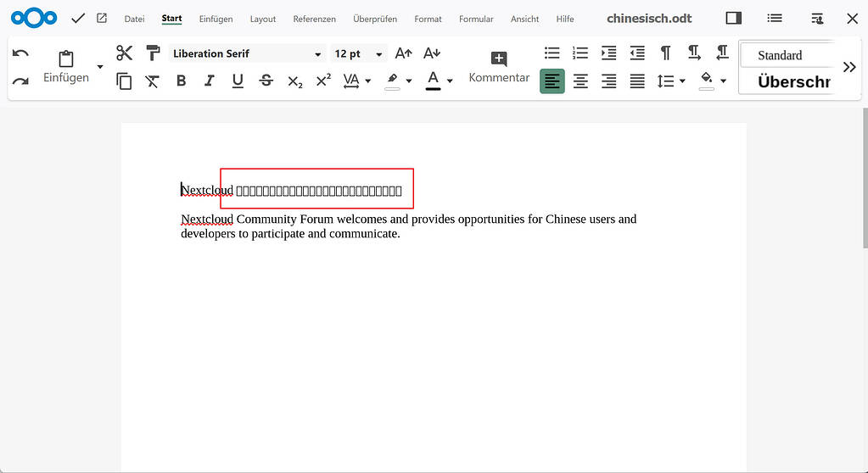Select Justified alignment button
The width and height of the screenshot is (868, 473).
[637, 81]
